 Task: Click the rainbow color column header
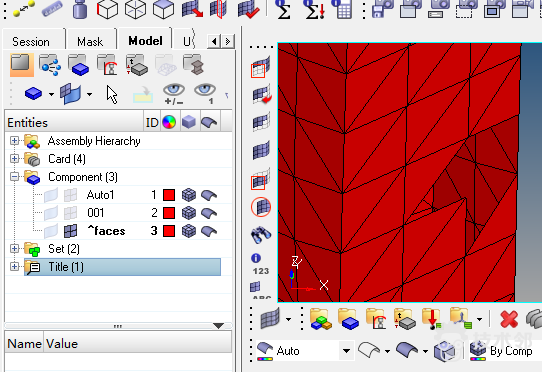pos(169,122)
